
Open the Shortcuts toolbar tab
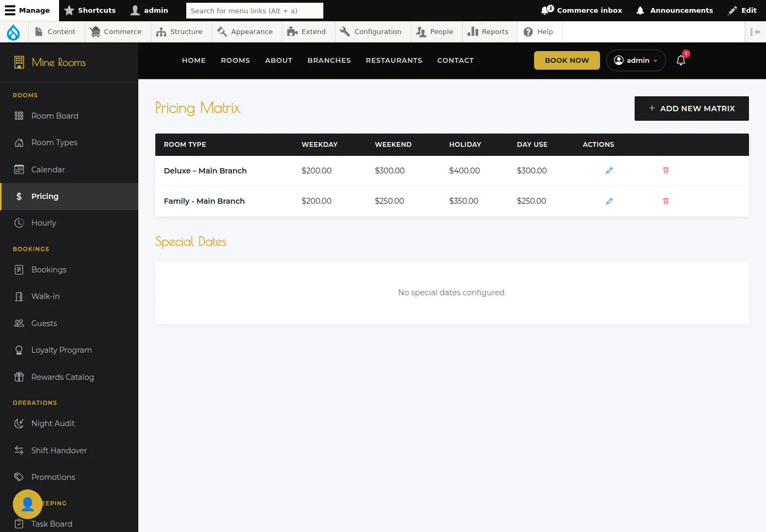point(90,10)
